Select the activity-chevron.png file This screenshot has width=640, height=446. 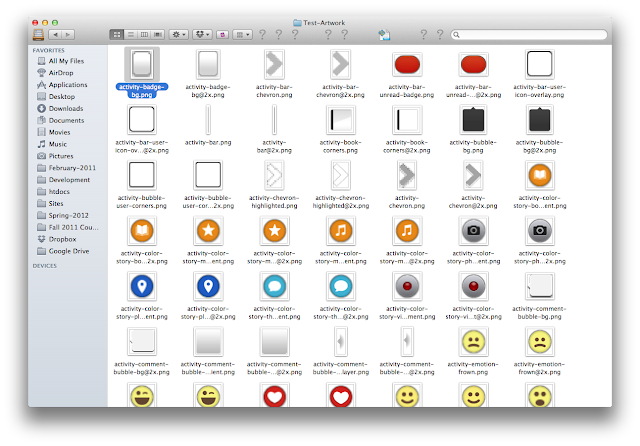tap(407, 175)
